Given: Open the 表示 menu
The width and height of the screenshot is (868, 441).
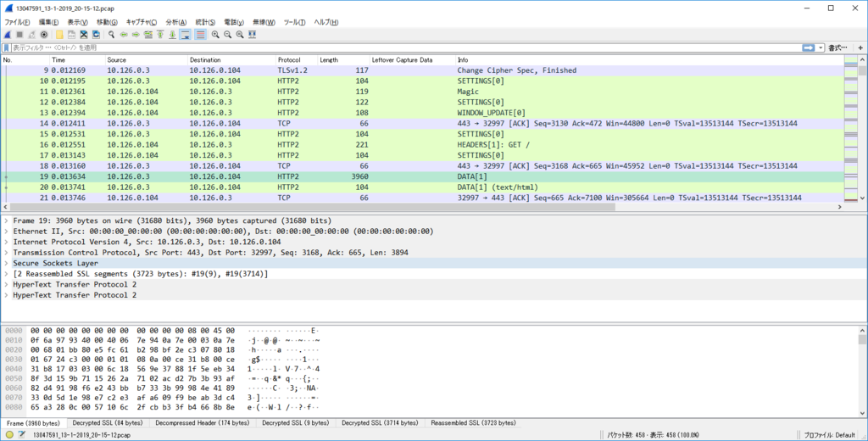Looking at the screenshot, I should [x=77, y=22].
